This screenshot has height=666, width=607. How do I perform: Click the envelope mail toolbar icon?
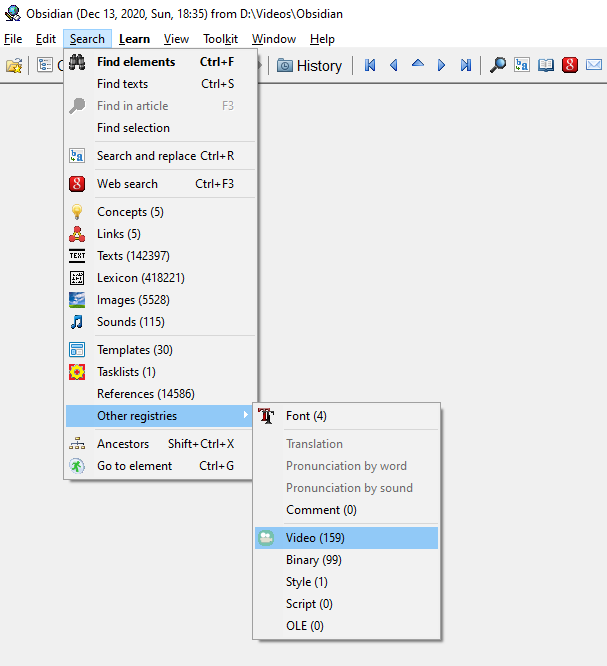point(594,65)
